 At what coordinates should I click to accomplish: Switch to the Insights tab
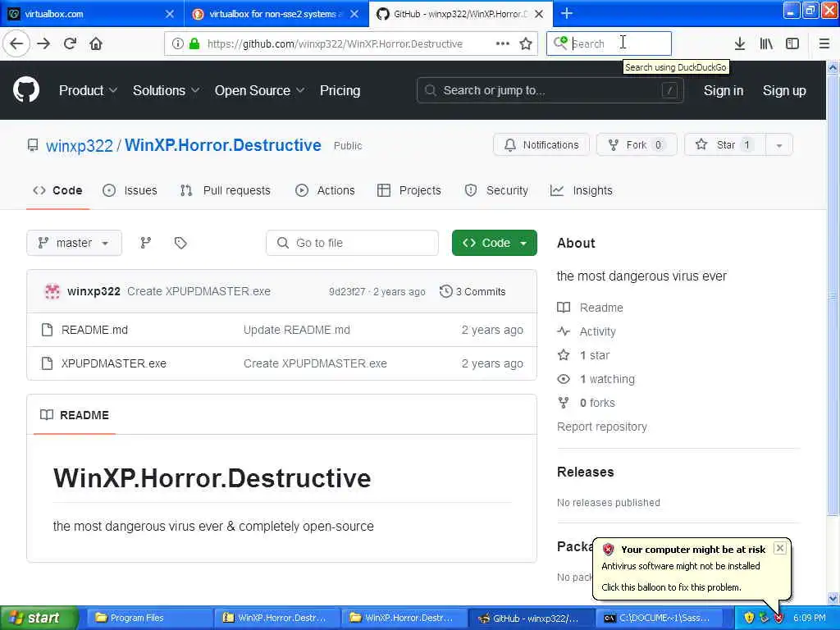click(582, 190)
